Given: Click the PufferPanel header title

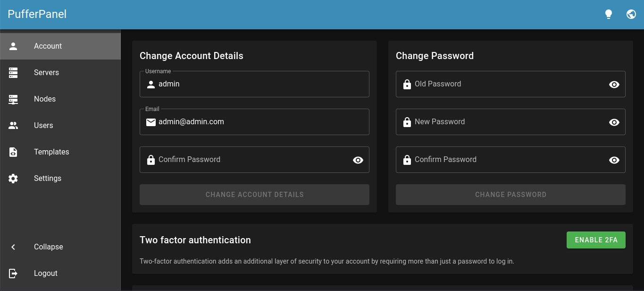Looking at the screenshot, I should point(36,14).
